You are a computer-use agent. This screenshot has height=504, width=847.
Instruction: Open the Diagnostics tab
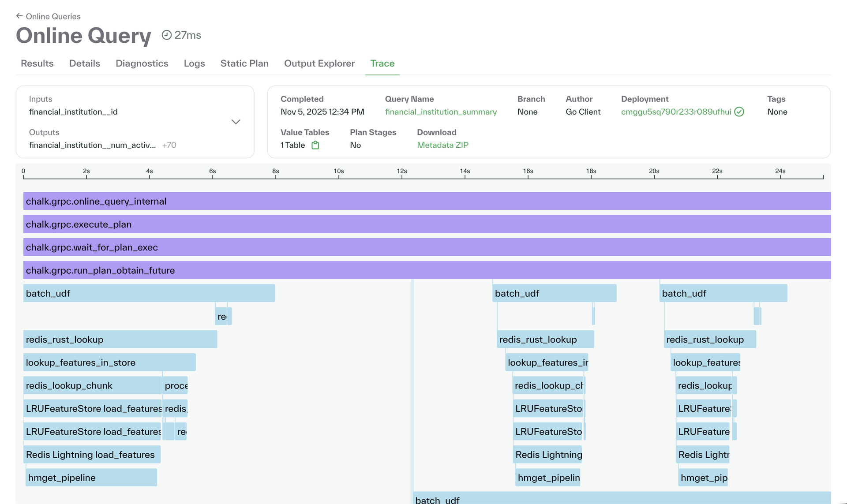pos(142,63)
